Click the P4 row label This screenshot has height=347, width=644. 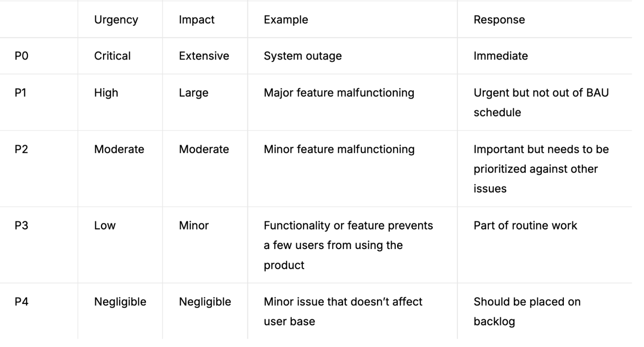pos(22,302)
